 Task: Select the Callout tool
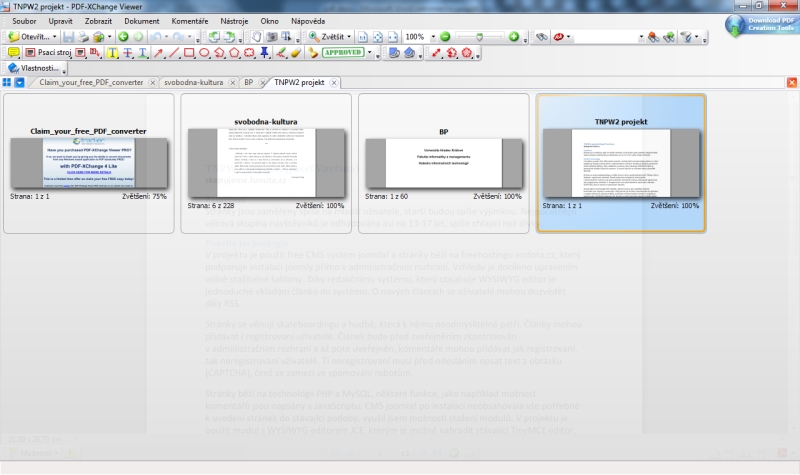coord(95,53)
